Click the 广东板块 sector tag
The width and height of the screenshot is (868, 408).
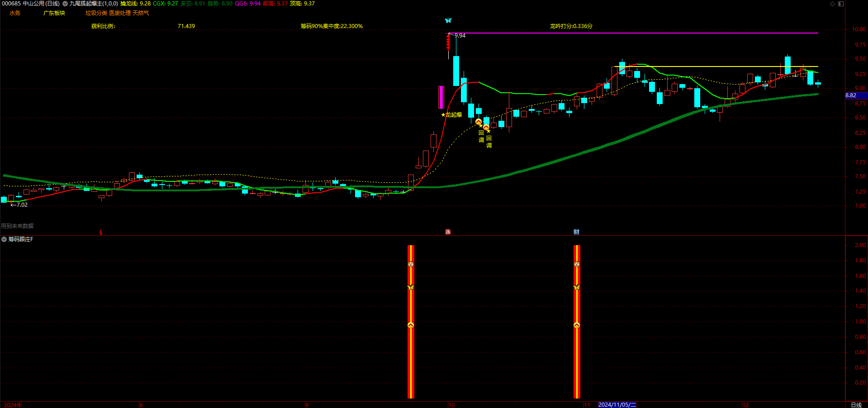click(54, 13)
